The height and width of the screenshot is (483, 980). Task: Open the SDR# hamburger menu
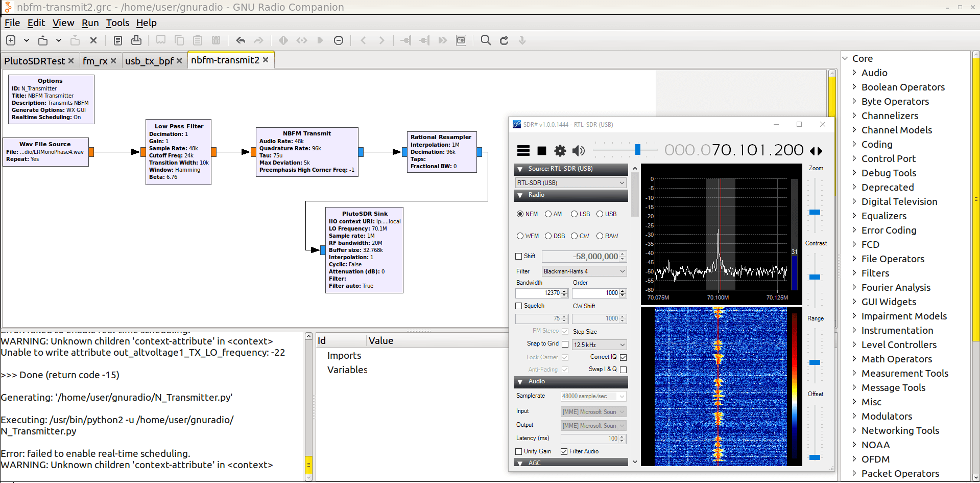[x=523, y=150]
